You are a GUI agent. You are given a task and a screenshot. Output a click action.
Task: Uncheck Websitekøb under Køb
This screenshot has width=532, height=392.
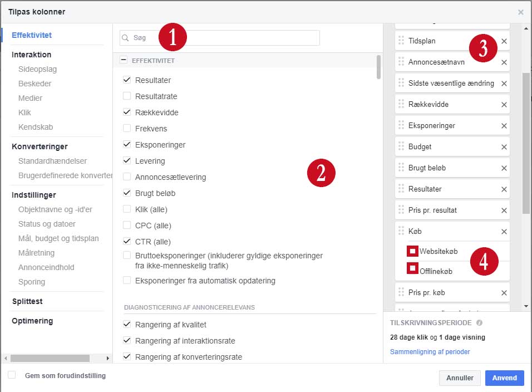click(412, 251)
